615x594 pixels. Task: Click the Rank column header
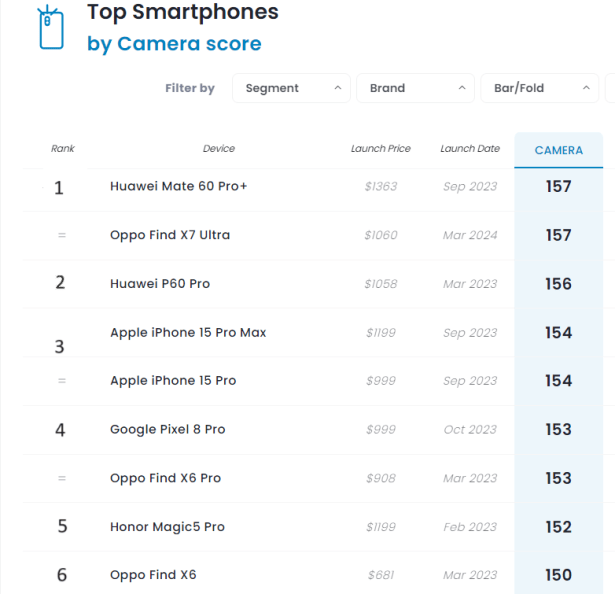pyautogui.click(x=63, y=149)
